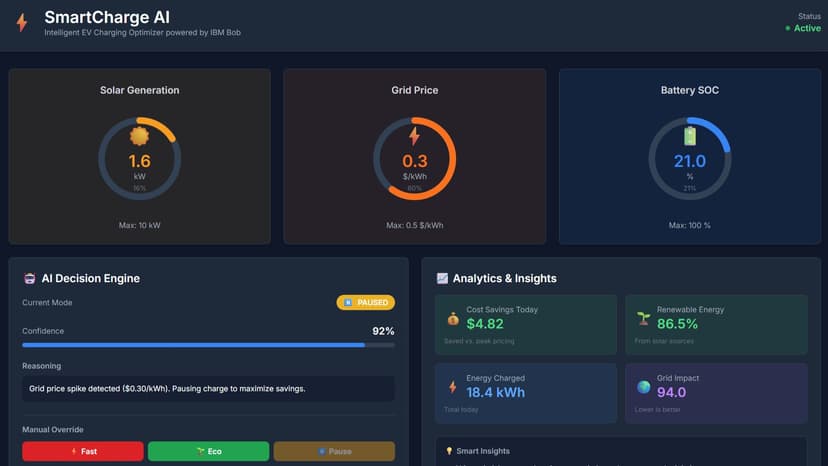Click the 0.3 $/kWh grid price value
This screenshot has height=466, width=828.
click(x=415, y=161)
